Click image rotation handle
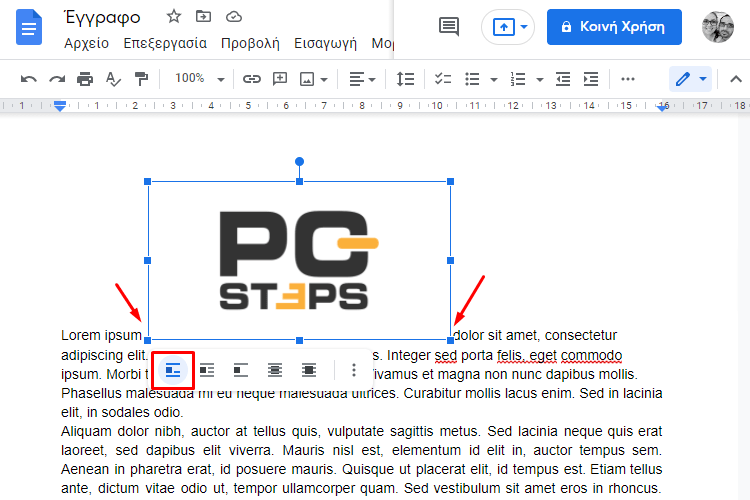750x500 pixels. tap(299, 162)
